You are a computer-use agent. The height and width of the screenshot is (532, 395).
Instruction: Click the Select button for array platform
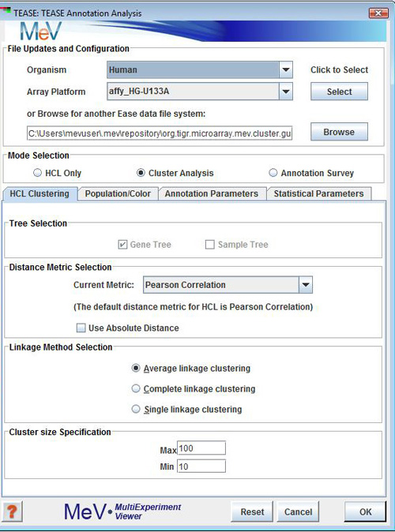339,92
